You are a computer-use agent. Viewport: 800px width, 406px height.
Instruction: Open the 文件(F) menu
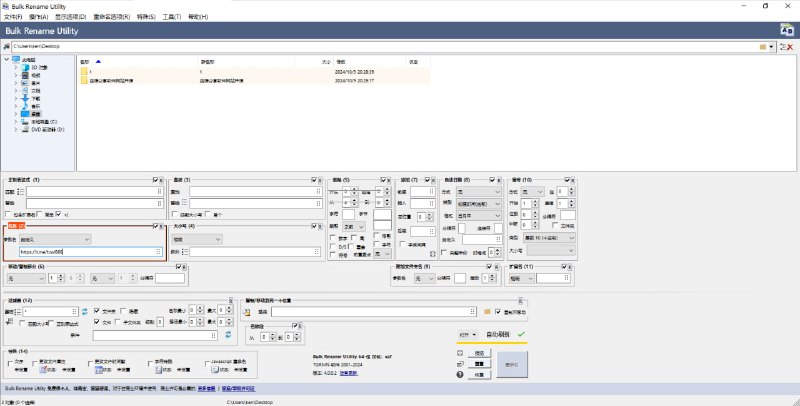point(13,17)
